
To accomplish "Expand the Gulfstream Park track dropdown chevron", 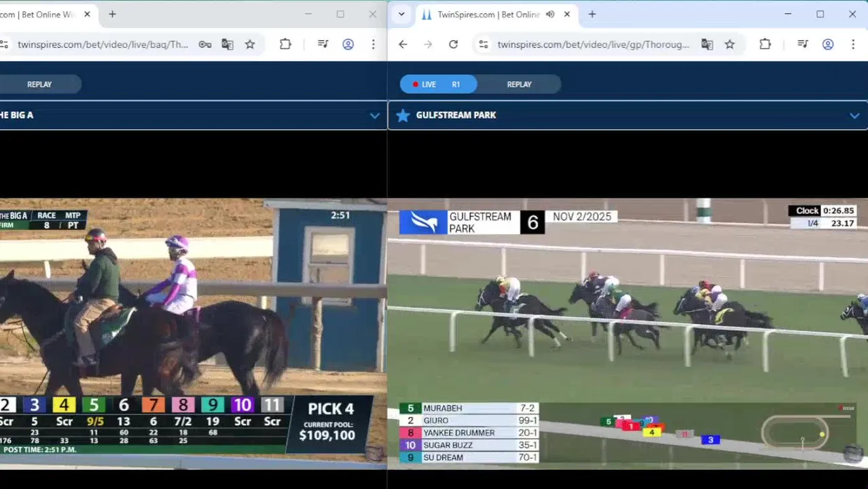I will (x=854, y=115).
